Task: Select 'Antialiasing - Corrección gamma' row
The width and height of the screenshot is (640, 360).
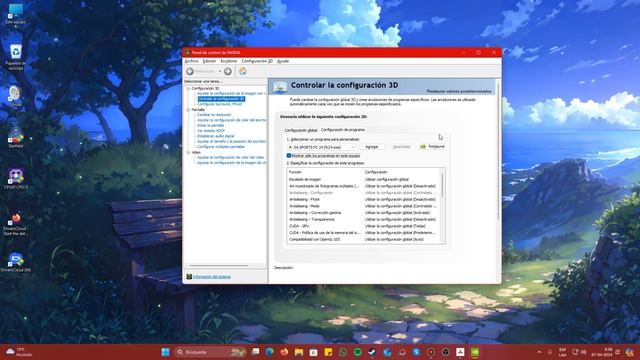Action: point(363,213)
